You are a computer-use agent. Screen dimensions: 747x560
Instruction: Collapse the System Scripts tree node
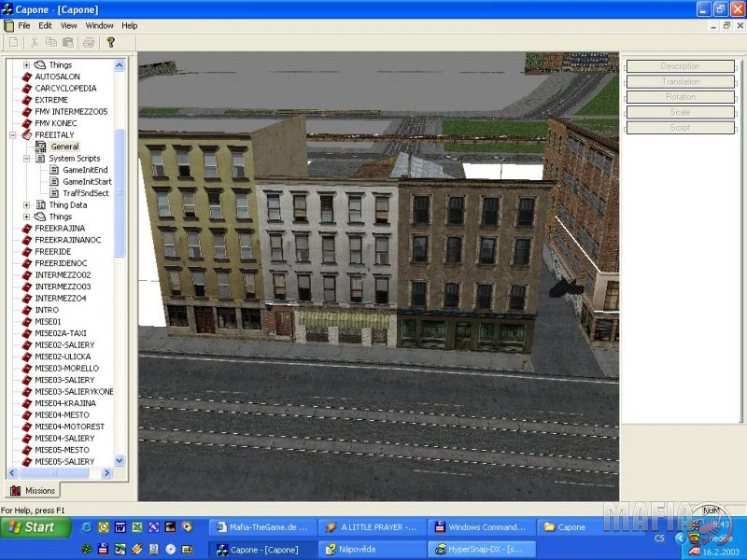pyautogui.click(x=27, y=159)
